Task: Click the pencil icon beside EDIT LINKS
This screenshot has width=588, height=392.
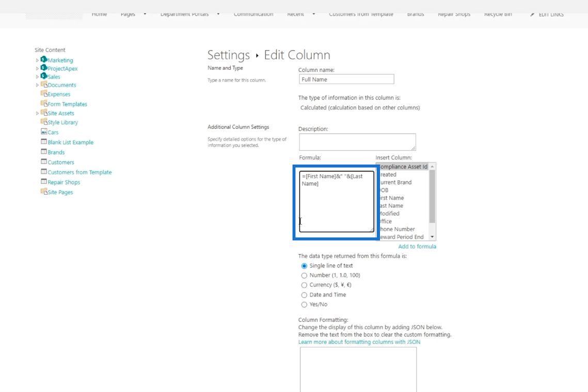Action: point(532,14)
